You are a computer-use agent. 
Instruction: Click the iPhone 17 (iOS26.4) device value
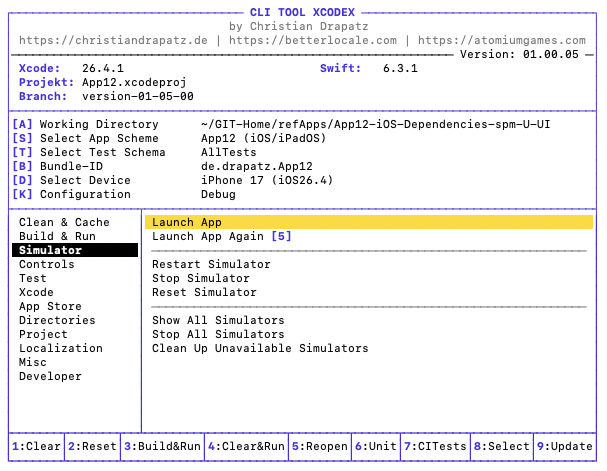267,180
